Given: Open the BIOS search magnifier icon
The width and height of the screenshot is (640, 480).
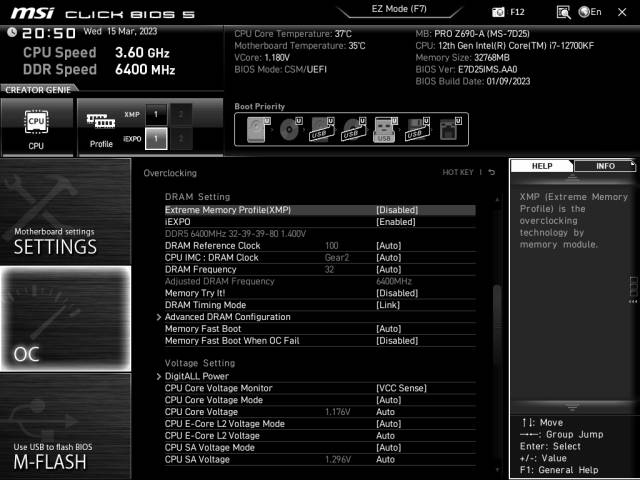Looking at the screenshot, I should [563, 12].
